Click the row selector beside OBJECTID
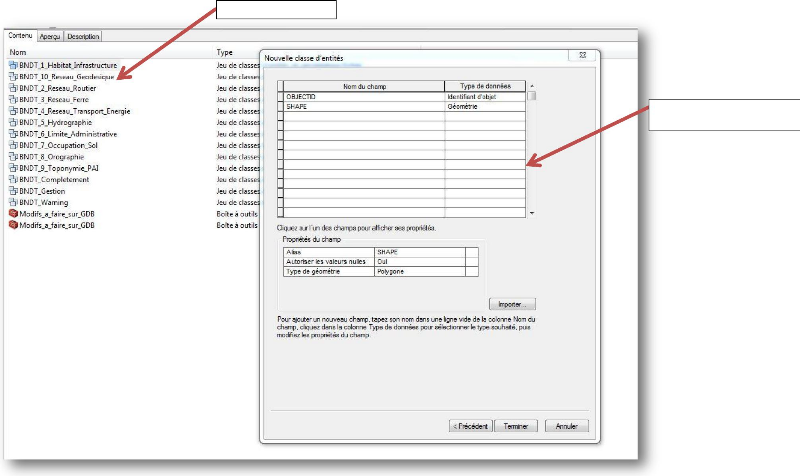Image resolution: width=800 pixels, height=476 pixels. 281,96
